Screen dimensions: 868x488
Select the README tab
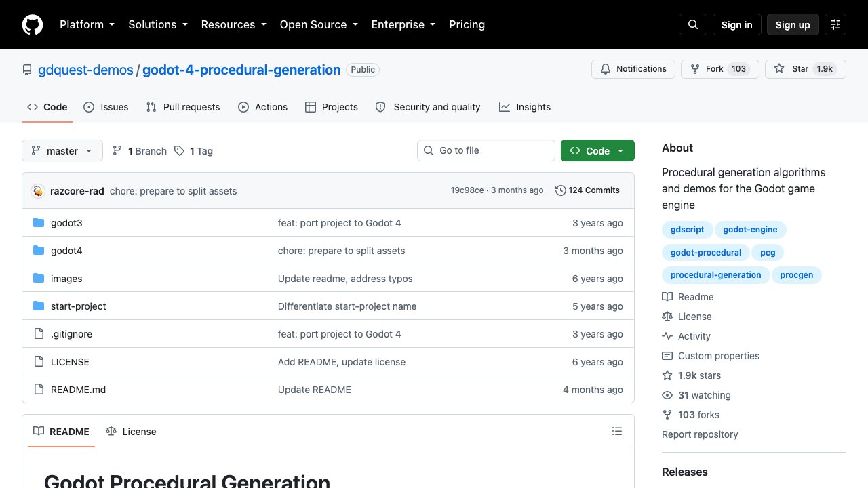pos(61,432)
